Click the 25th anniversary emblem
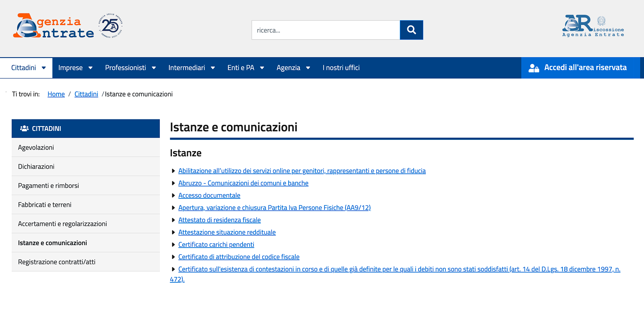Viewport: 644px width, 309px height. point(110,26)
